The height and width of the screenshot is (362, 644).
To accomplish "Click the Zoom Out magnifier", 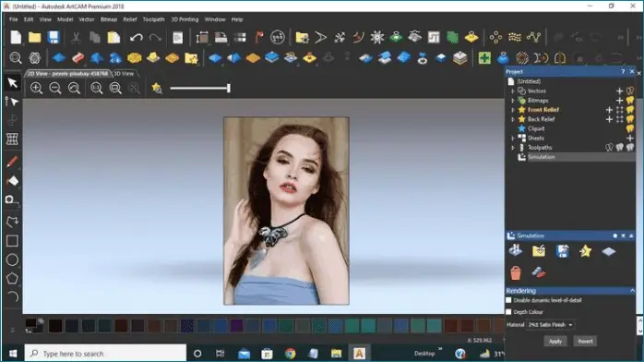I will [55, 88].
